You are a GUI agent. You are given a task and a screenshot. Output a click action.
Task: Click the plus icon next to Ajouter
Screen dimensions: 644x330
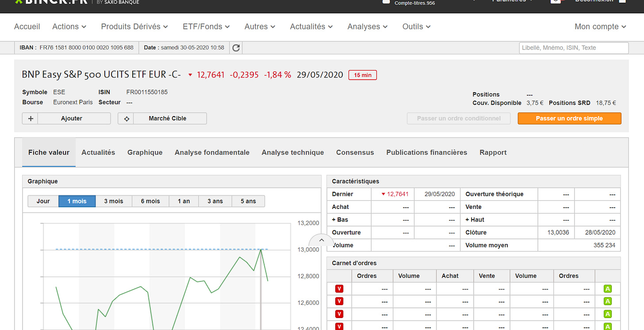(x=30, y=118)
